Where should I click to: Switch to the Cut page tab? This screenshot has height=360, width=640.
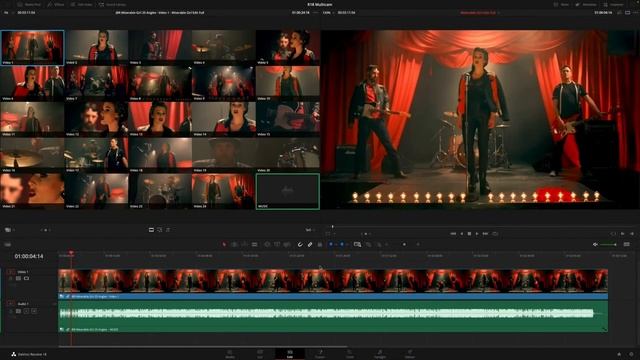click(x=260, y=354)
